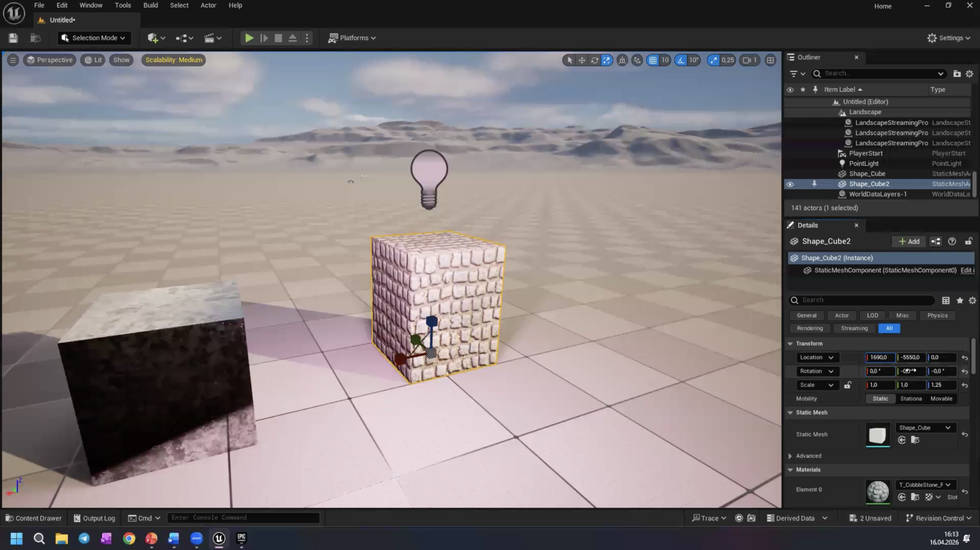Open the Selection Mode dropdown
The height and width of the screenshot is (550, 980).
94,38
